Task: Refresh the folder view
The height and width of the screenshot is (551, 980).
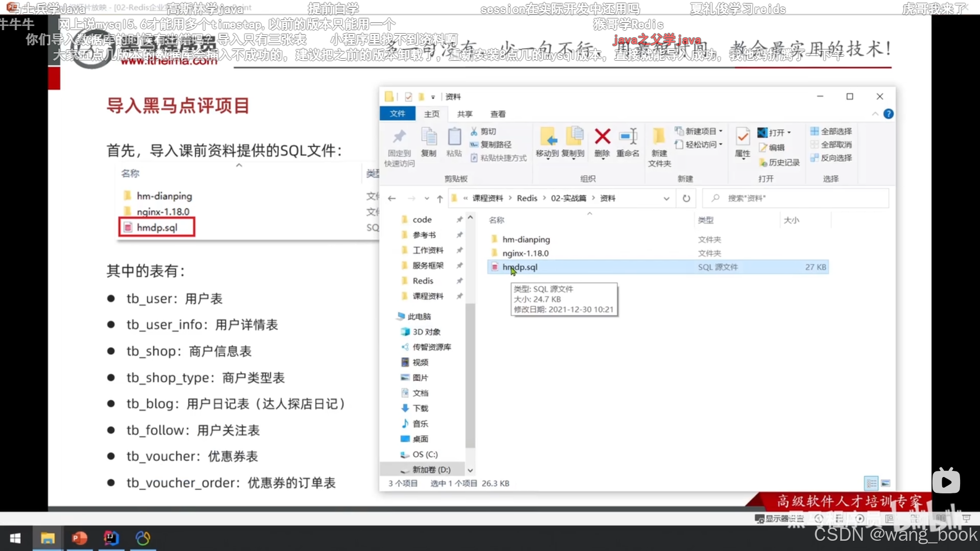Action: coord(687,198)
